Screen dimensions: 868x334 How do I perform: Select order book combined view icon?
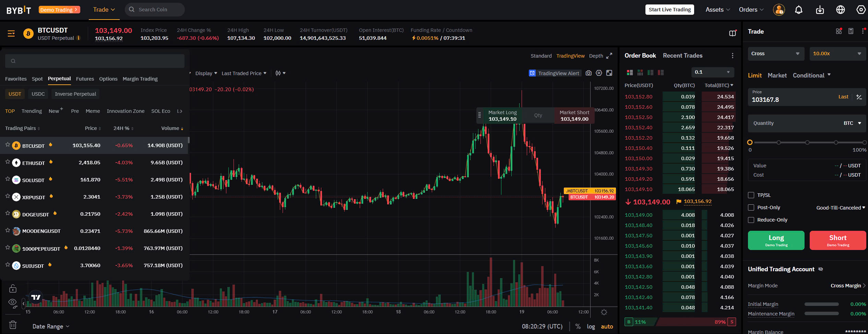point(630,72)
